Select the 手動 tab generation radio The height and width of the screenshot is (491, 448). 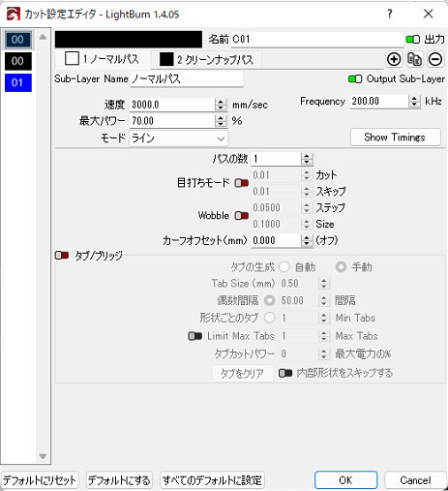[341, 267]
